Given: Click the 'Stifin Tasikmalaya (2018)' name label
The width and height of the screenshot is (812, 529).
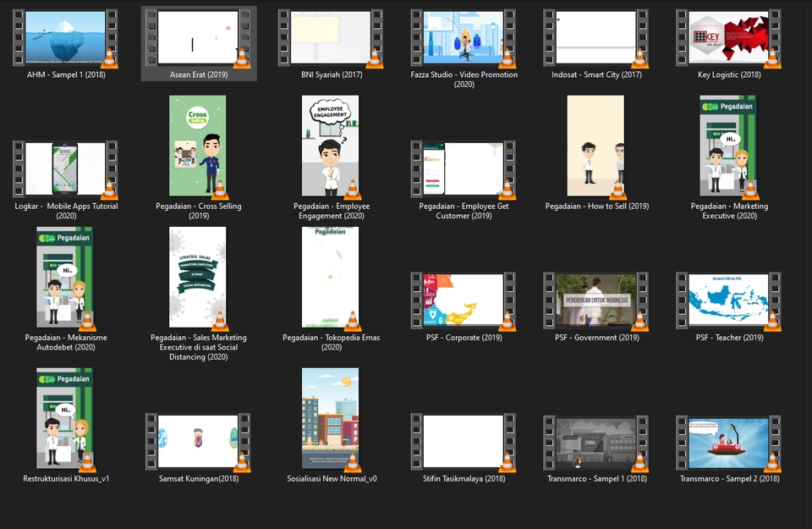Looking at the screenshot, I should [x=464, y=479].
